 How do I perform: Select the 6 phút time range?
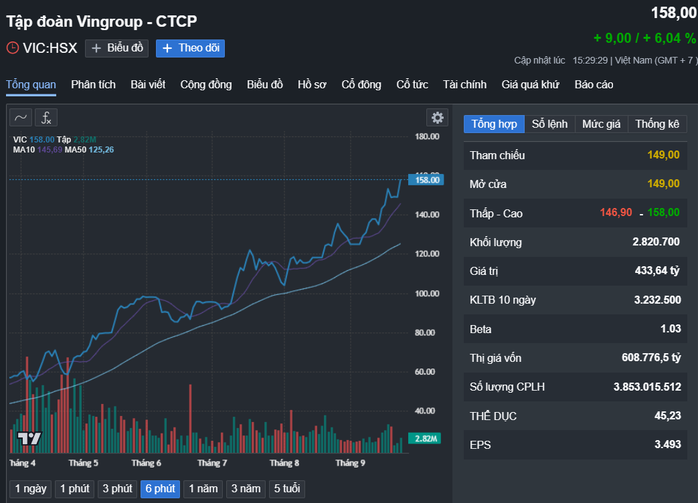tap(159, 489)
